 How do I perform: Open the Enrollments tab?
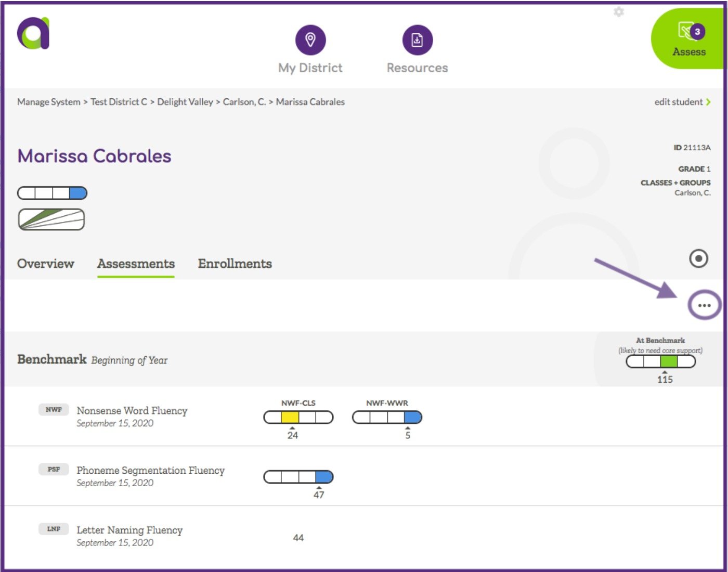pyautogui.click(x=235, y=264)
